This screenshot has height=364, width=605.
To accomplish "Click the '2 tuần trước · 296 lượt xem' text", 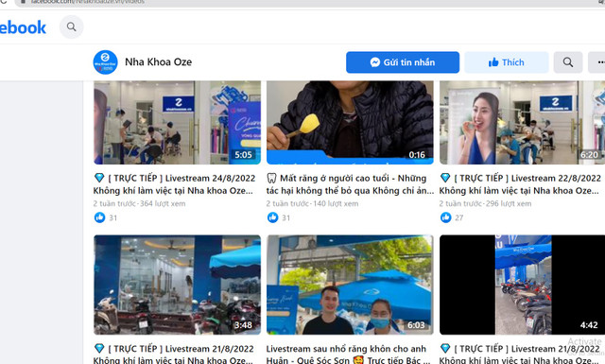I will pyautogui.click(x=485, y=203).
